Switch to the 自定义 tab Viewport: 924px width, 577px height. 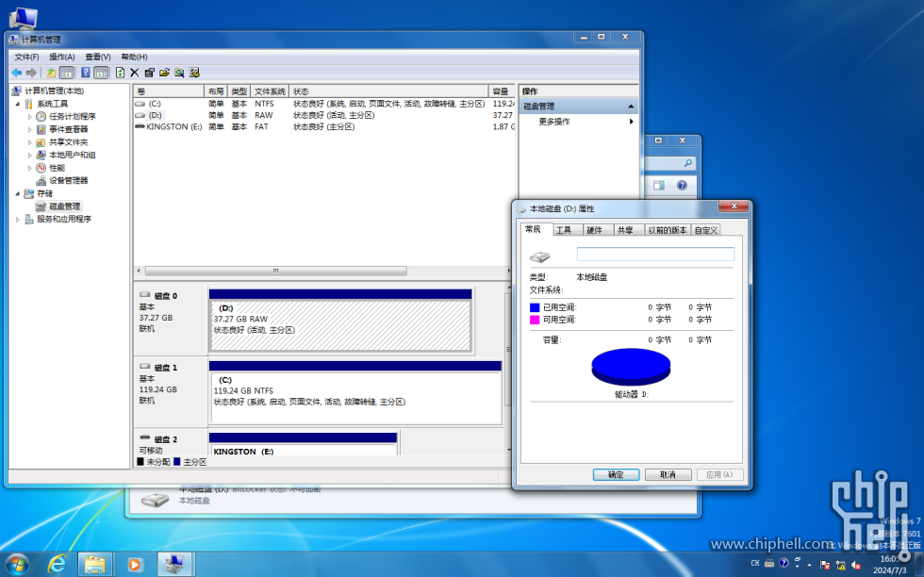(706, 230)
